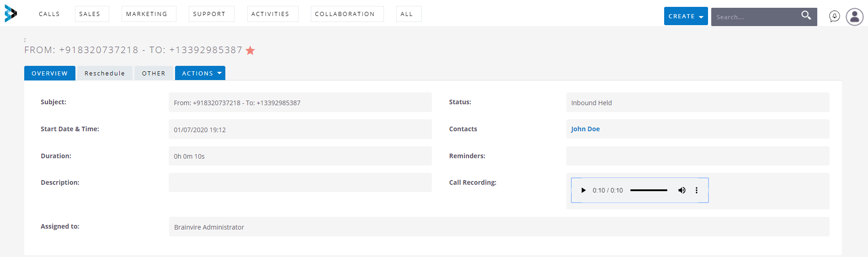Open the ALL menu
Viewport: 868px width, 257px height.
(409, 14)
